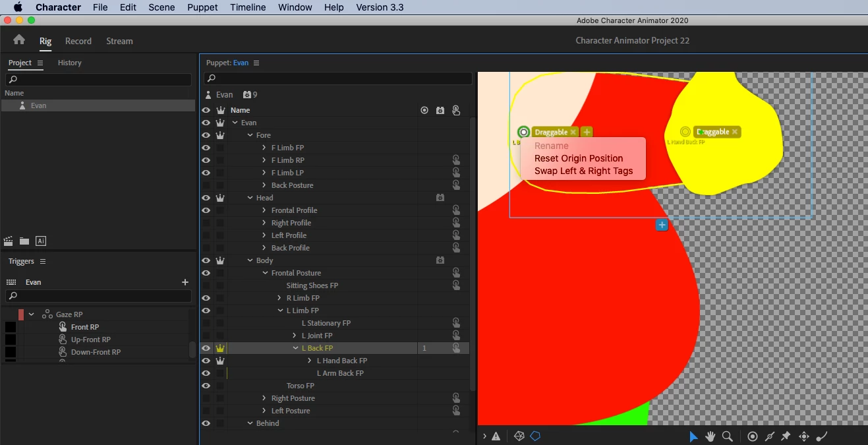868x445 pixels.
Task: Click the blue plus handle below selection box
Action: 662,225
